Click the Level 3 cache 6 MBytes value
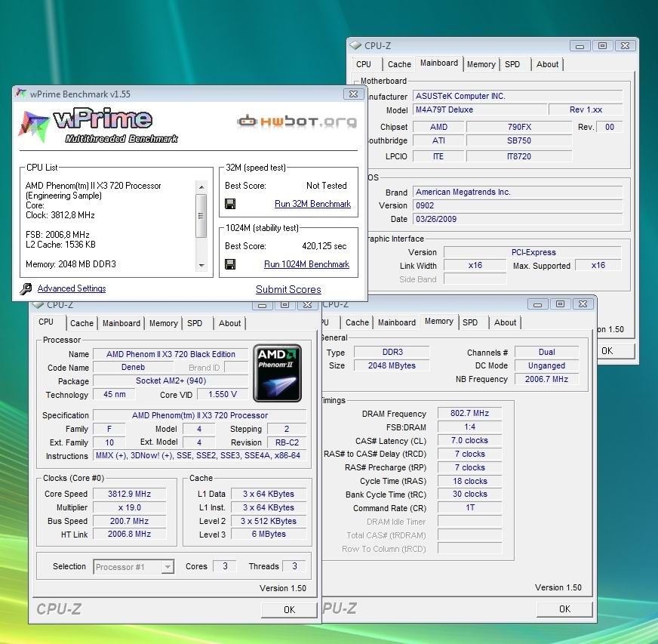Viewport: 658px width, 644px height. coord(269,534)
